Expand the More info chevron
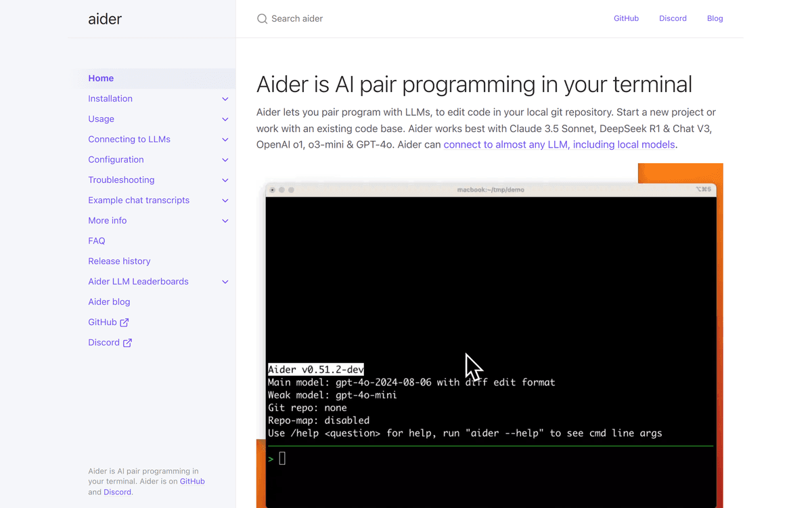This screenshot has width=812, height=508. [x=225, y=221]
